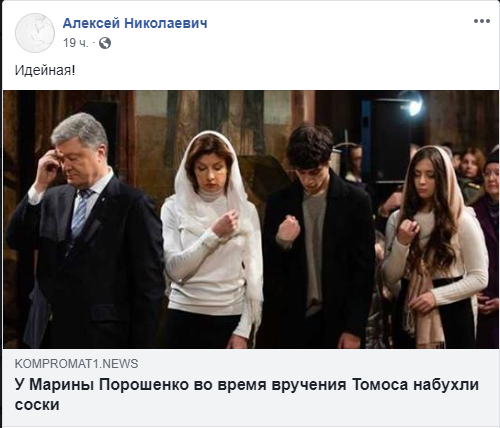Image resolution: width=500 pixels, height=428 pixels.
Task: Click the long-haired girl in beige scarf
Action: pos(433,247)
